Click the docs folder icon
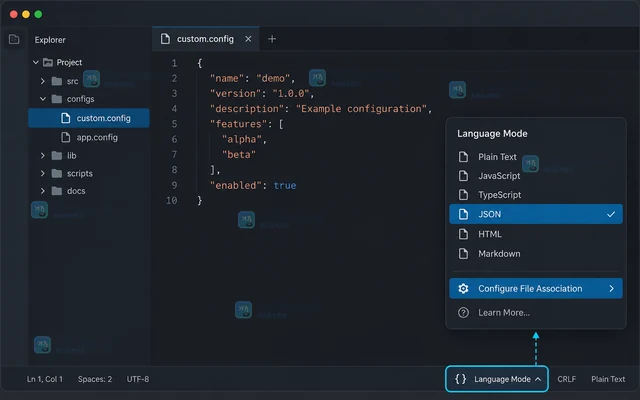 pos(57,191)
